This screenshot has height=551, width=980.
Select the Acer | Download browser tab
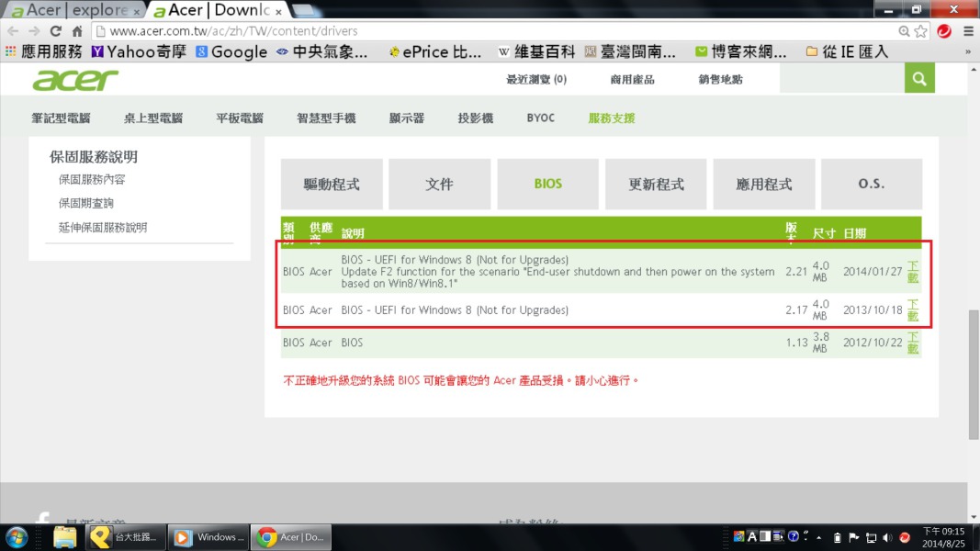point(214,10)
